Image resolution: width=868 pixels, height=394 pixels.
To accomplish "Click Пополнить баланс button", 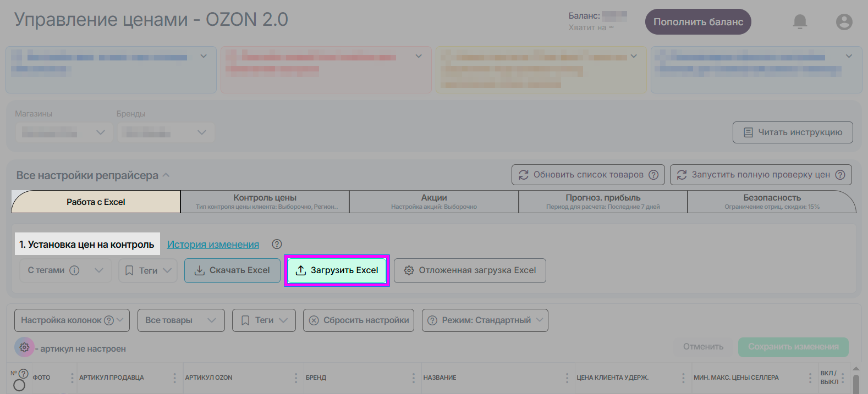I will [x=698, y=22].
